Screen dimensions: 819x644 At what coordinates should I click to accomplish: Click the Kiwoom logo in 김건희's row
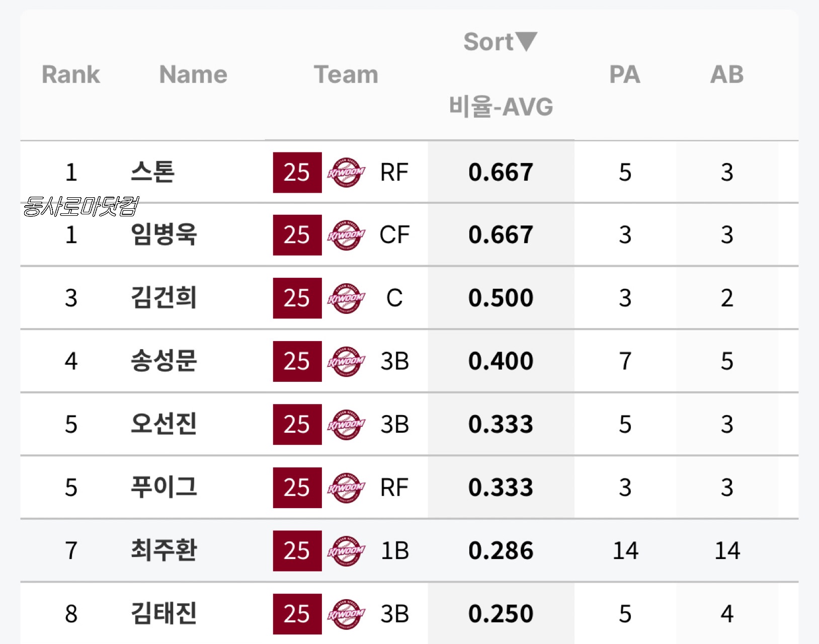pyautogui.click(x=346, y=298)
